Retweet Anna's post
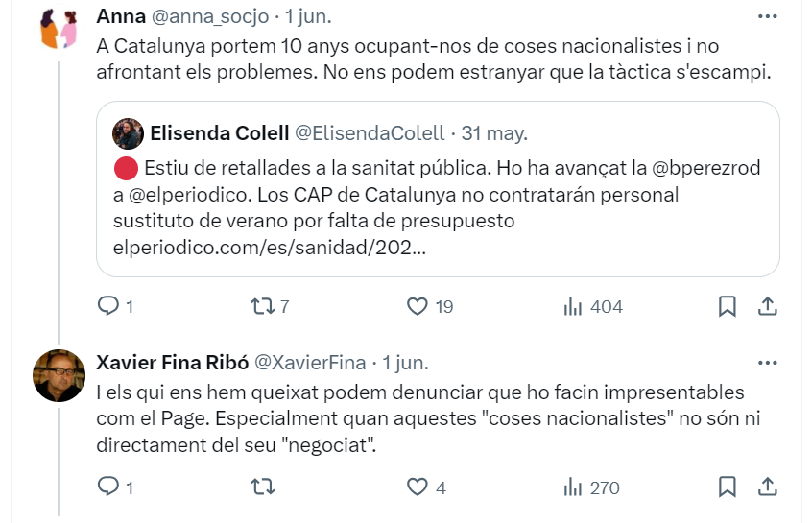812x523 pixels. click(262, 307)
